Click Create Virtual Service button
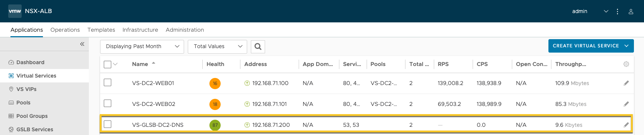This screenshot has width=644, height=135. (591, 46)
